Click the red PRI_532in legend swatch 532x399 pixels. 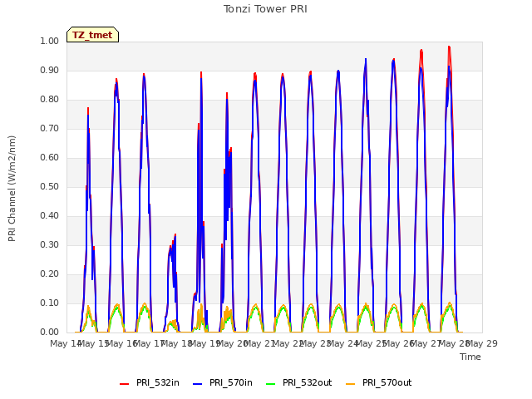(125, 383)
